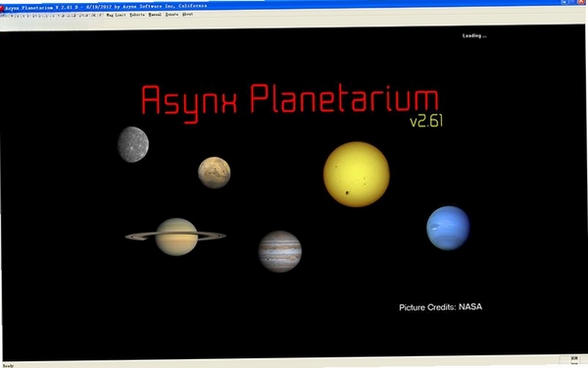
Task: Open the Website menu item
Action: click(137, 15)
